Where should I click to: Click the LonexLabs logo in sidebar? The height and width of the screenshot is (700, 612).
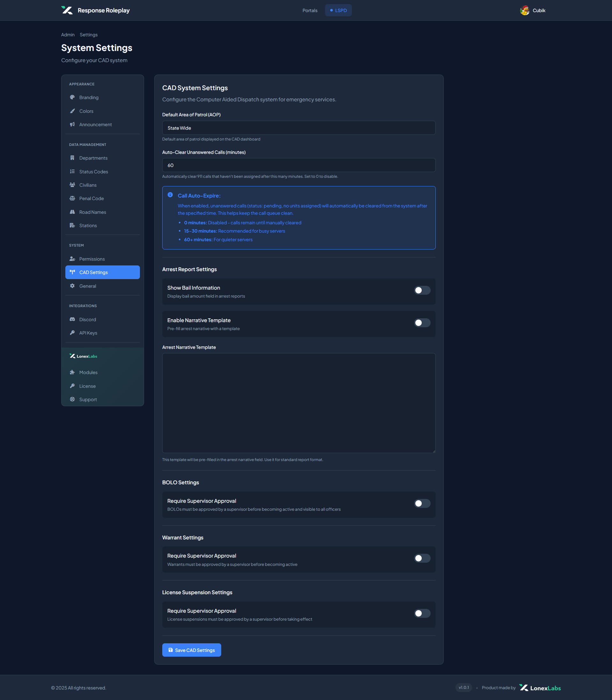pyautogui.click(x=83, y=356)
